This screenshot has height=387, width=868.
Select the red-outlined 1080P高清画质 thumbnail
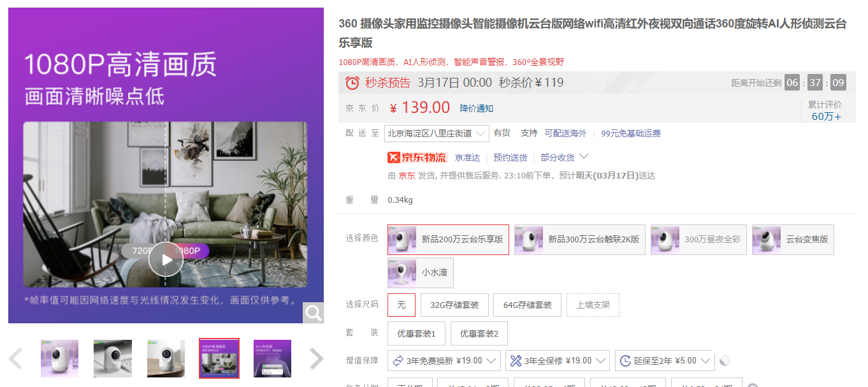(x=219, y=358)
